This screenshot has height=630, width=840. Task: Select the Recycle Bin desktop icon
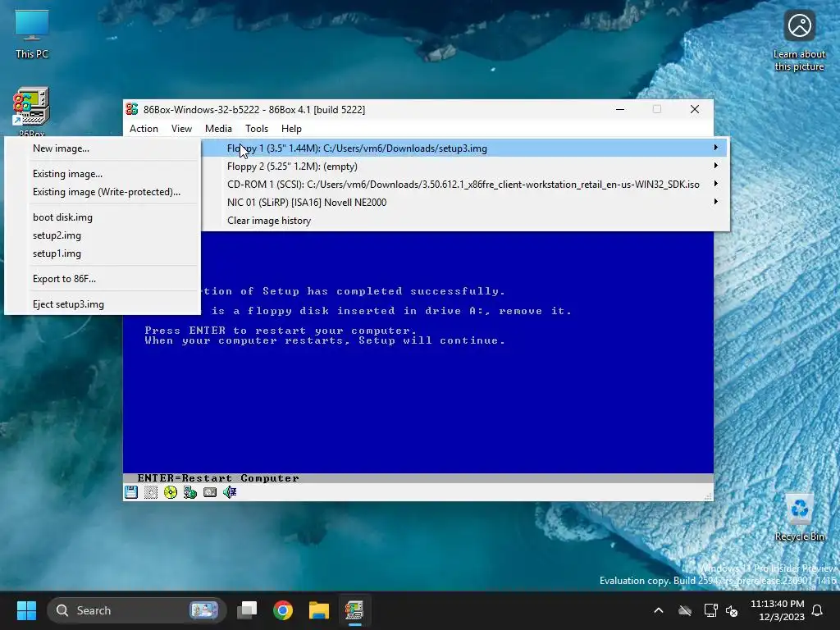tap(799, 517)
